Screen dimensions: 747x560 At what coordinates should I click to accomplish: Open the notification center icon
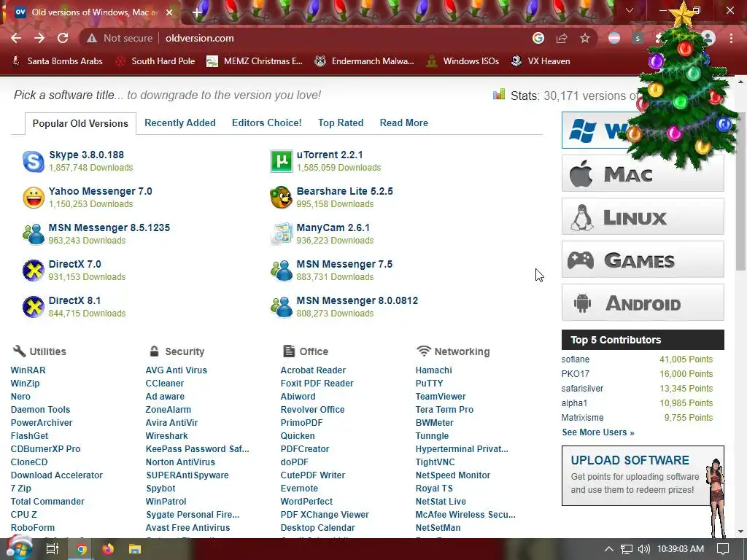click(x=723, y=549)
